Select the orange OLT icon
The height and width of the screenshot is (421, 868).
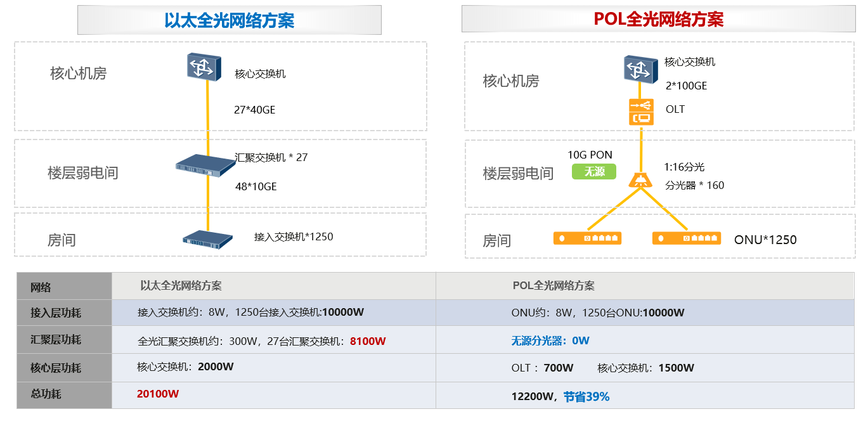click(640, 112)
